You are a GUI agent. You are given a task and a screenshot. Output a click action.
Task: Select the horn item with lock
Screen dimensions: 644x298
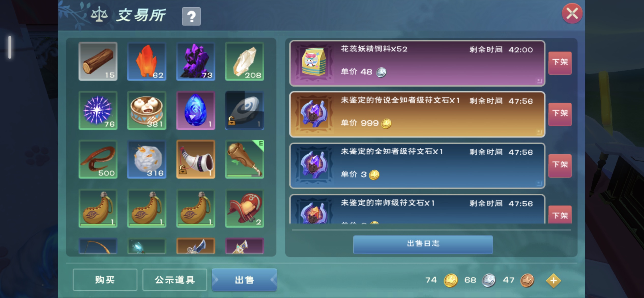point(196,159)
